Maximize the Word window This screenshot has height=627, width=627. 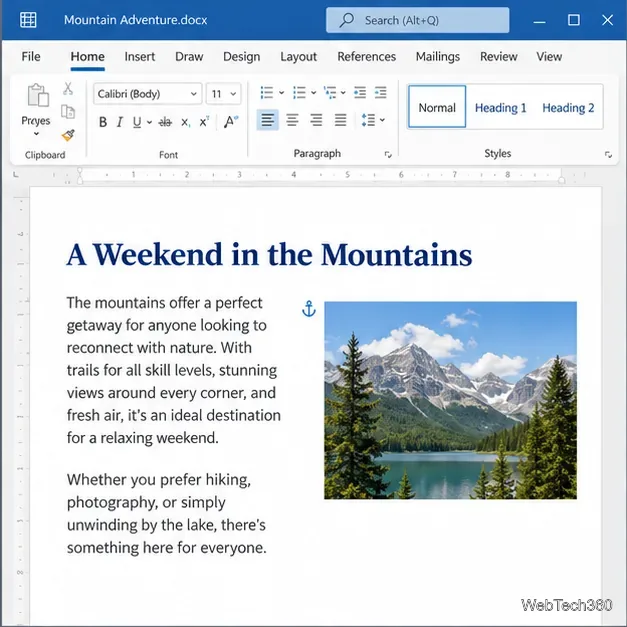(x=573, y=20)
